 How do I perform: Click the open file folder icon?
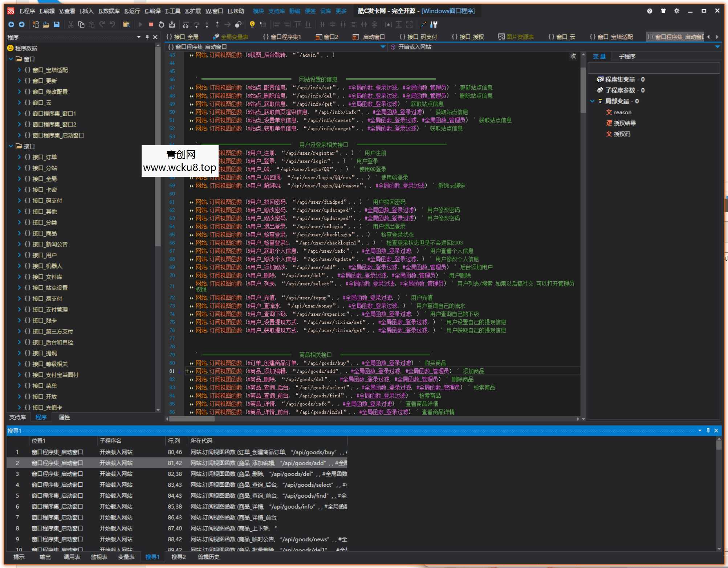coord(46,24)
